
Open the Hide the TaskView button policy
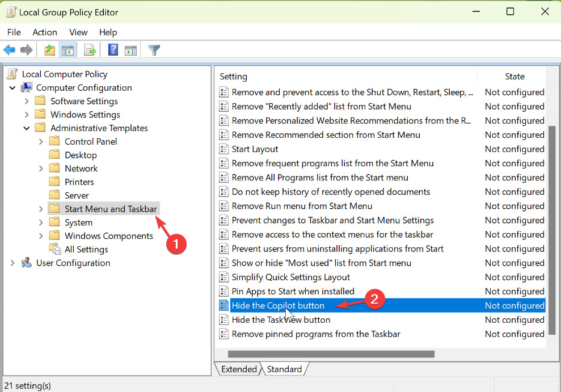point(281,319)
